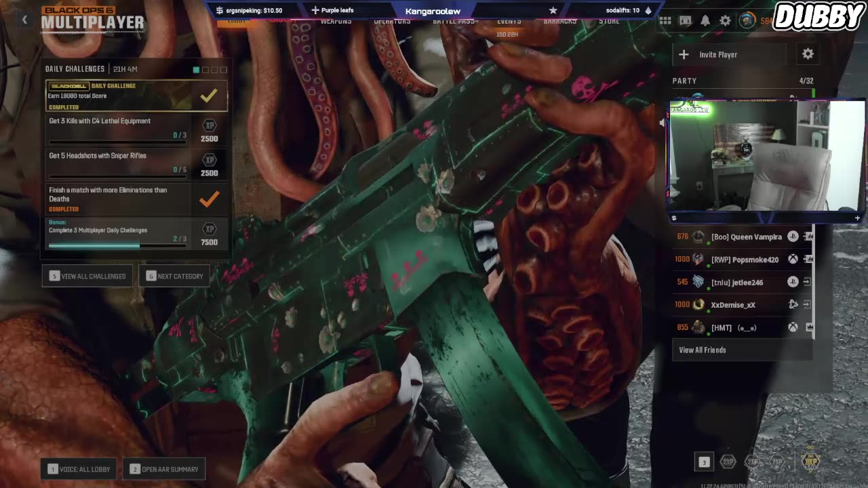Click join arrow icon for jetlee246
Viewport: 868px width, 488px height.
(x=807, y=282)
